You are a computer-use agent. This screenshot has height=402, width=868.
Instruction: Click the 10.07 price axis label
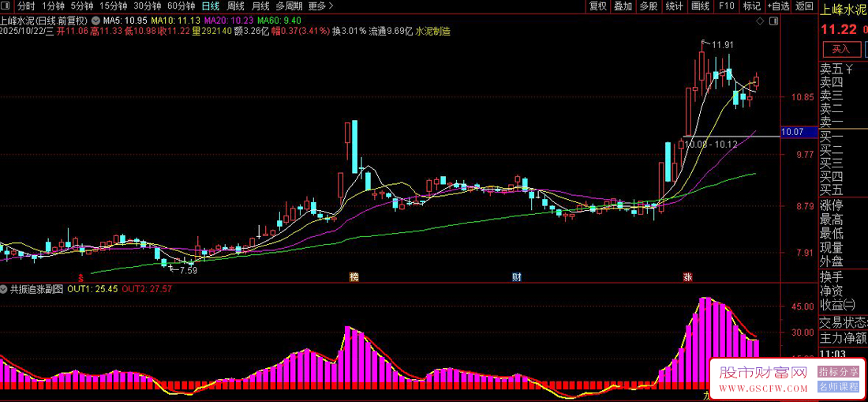coord(799,132)
